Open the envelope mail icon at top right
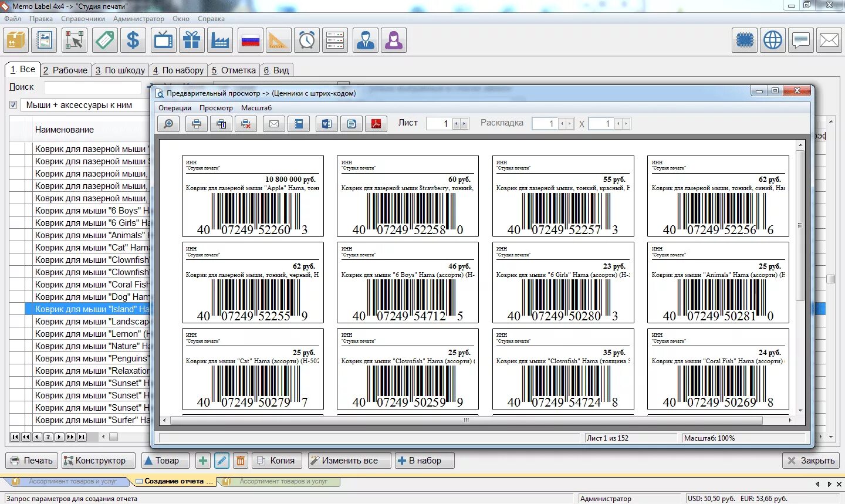The height and width of the screenshot is (504, 845). tap(829, 40)
